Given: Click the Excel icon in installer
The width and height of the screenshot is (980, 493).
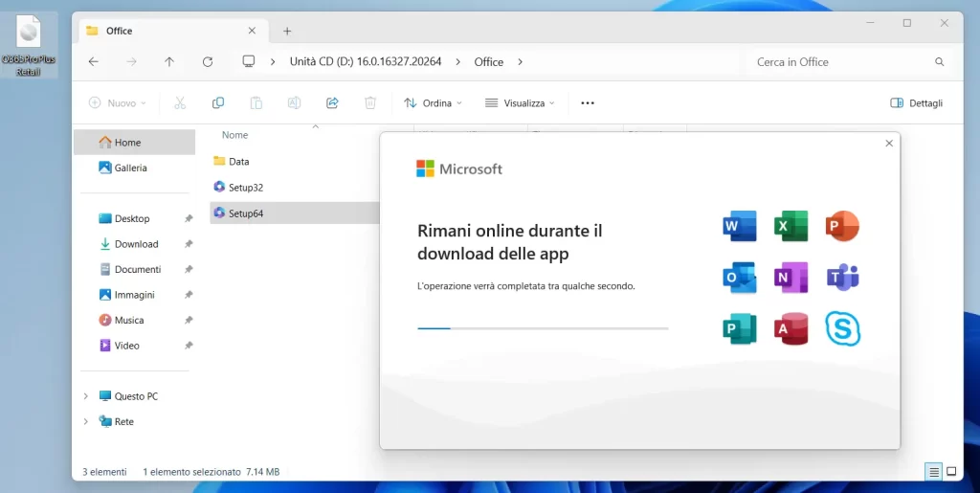Looking at the screenshot, I should [791, 226].
